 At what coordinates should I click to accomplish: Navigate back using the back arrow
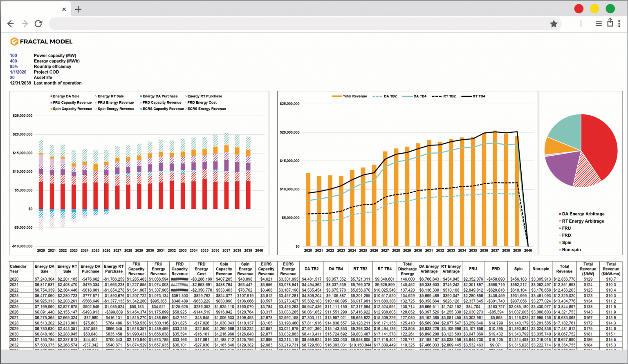click(x=11, y=24)
